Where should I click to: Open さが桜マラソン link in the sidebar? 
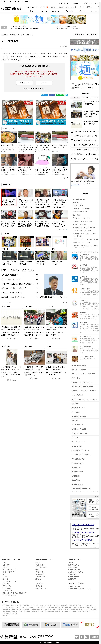pyautogui.click(x=76, y=467)
